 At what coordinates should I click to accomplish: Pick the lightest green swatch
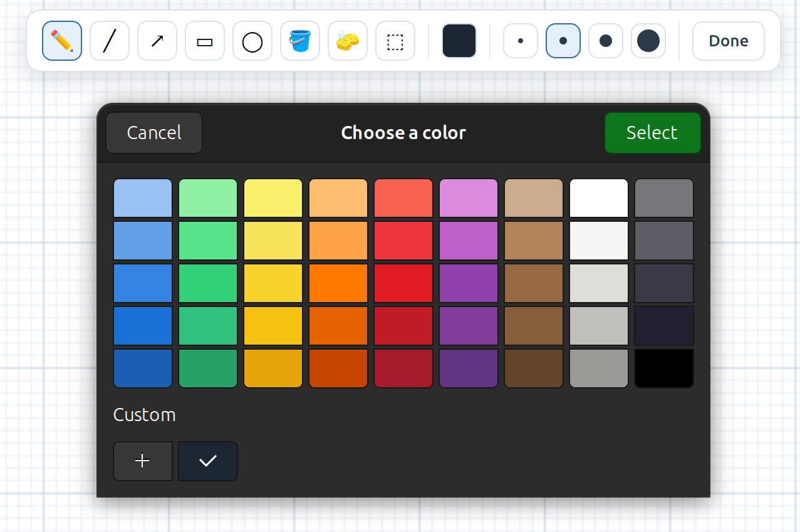pyautogui.click(x=208, y=198)
